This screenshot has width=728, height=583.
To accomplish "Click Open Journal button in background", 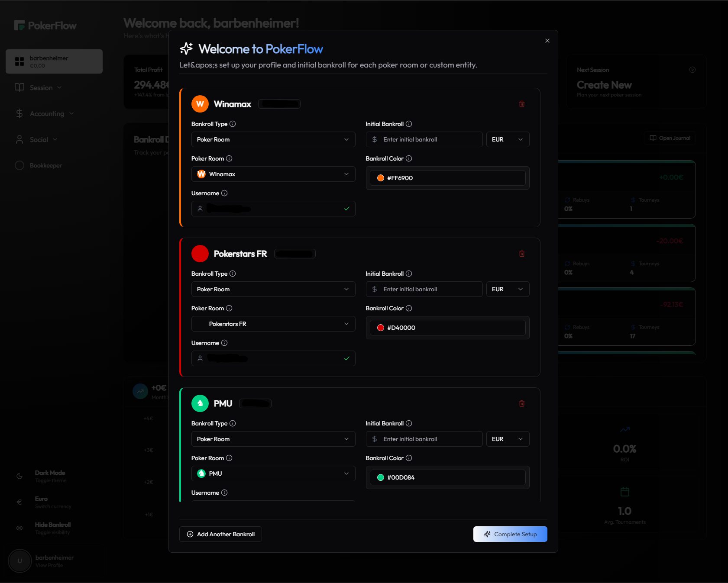I will [x=670, y=138].
